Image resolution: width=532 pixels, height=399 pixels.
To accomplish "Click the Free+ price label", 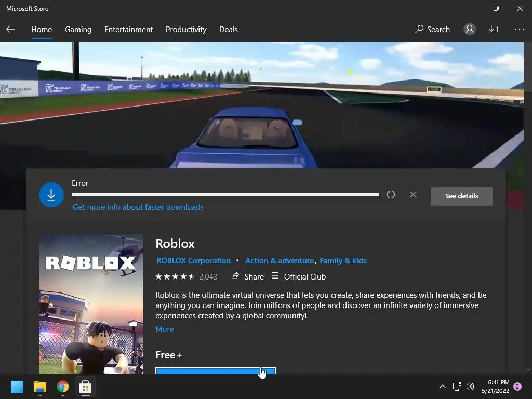I will pyautogui.click(x=169, y=355).
